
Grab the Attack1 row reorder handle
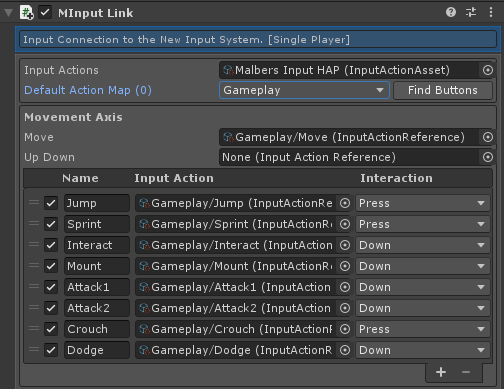[x=34, y=286]
